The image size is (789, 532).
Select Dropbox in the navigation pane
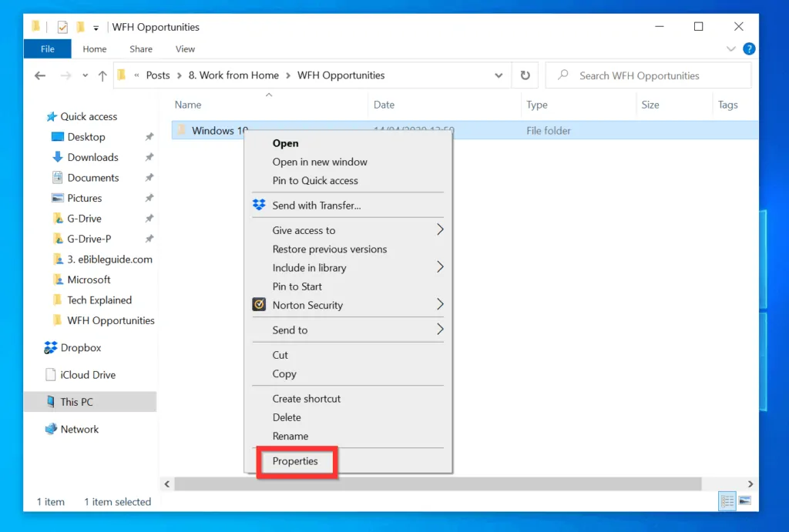pyautogui.click(x=79, y=347)
